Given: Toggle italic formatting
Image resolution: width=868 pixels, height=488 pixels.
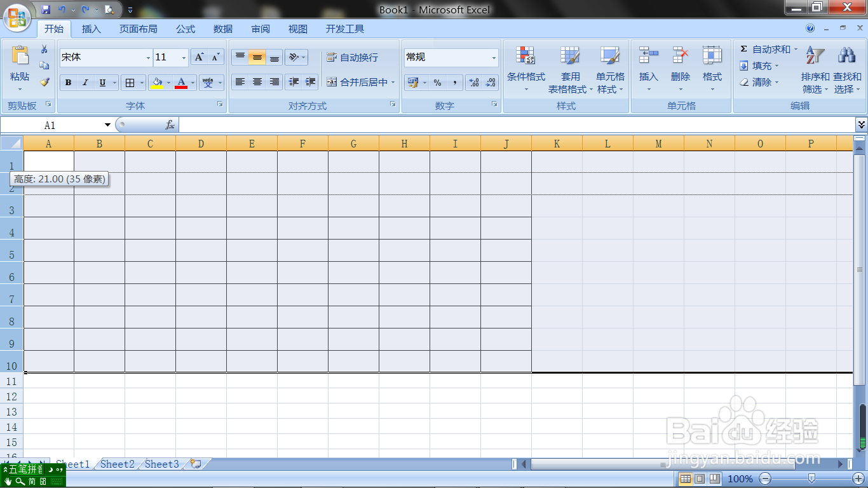Looking at the screenshot, I should (85, 83).
